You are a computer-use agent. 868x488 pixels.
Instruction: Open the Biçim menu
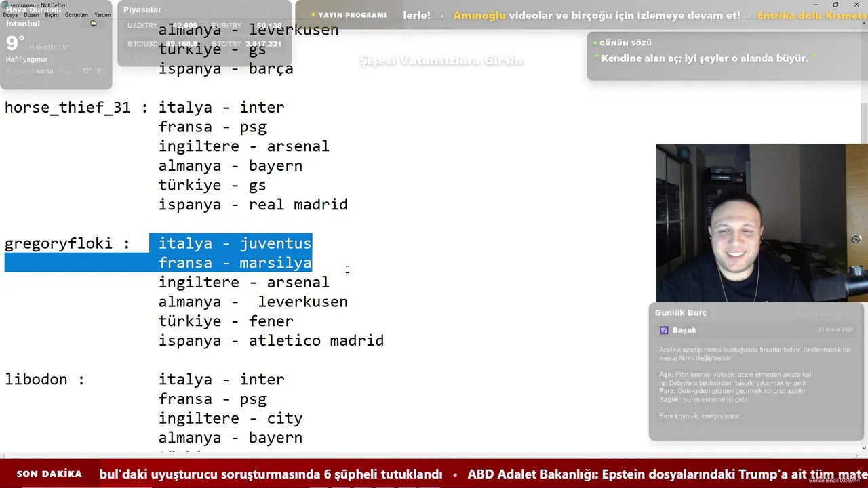(x=52, y=15)
